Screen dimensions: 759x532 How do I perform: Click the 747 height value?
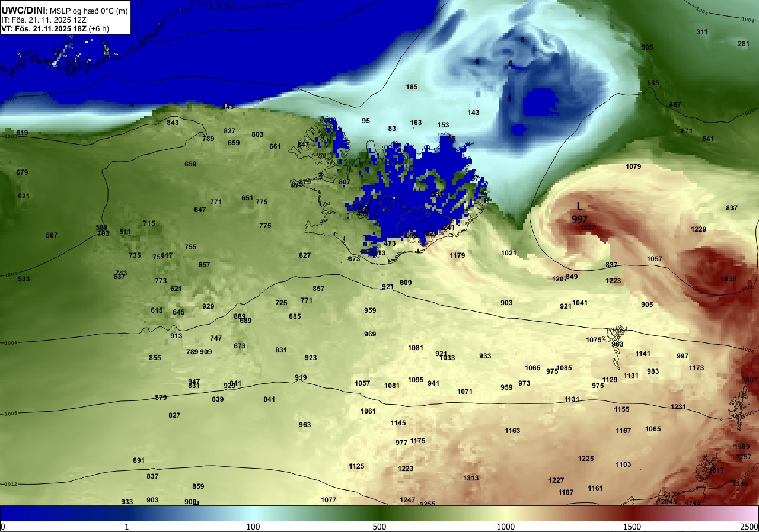216,338
